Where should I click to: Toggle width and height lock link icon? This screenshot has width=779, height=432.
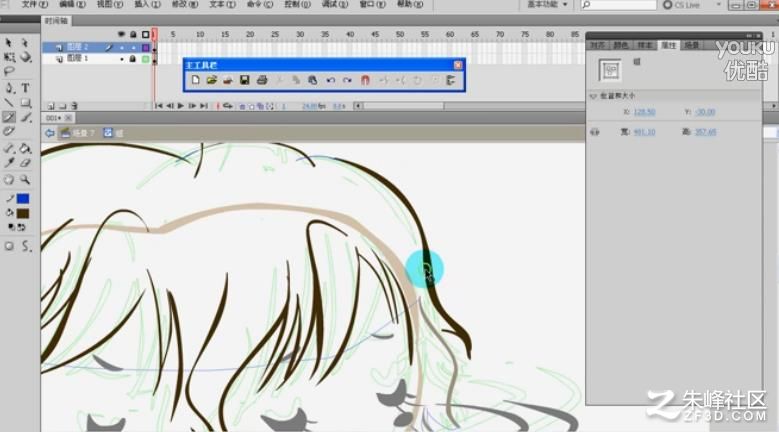[x=594, y=132]
